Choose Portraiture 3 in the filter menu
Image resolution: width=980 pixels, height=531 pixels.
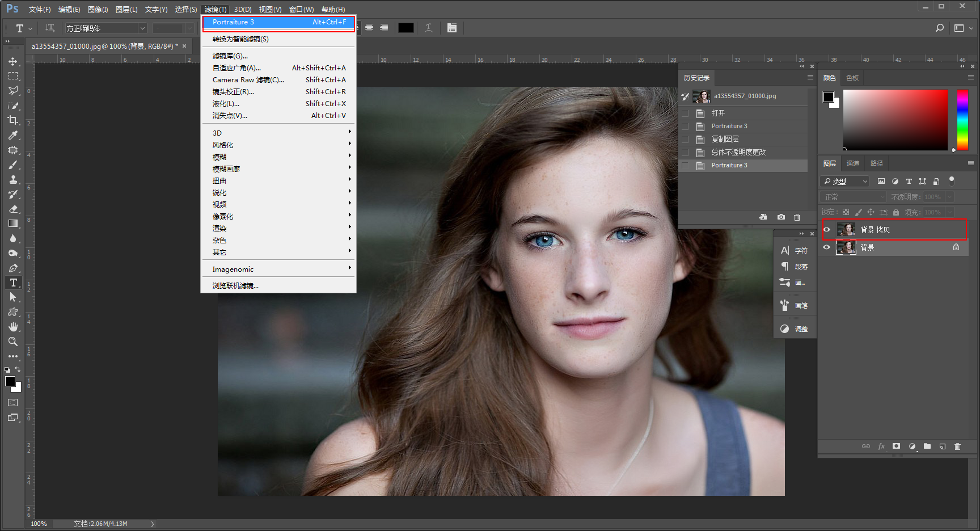point(278,22)
